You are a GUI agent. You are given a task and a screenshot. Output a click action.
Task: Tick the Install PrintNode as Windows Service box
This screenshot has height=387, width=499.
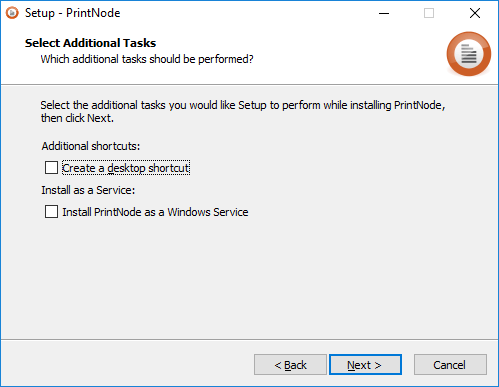pos(51,212)
